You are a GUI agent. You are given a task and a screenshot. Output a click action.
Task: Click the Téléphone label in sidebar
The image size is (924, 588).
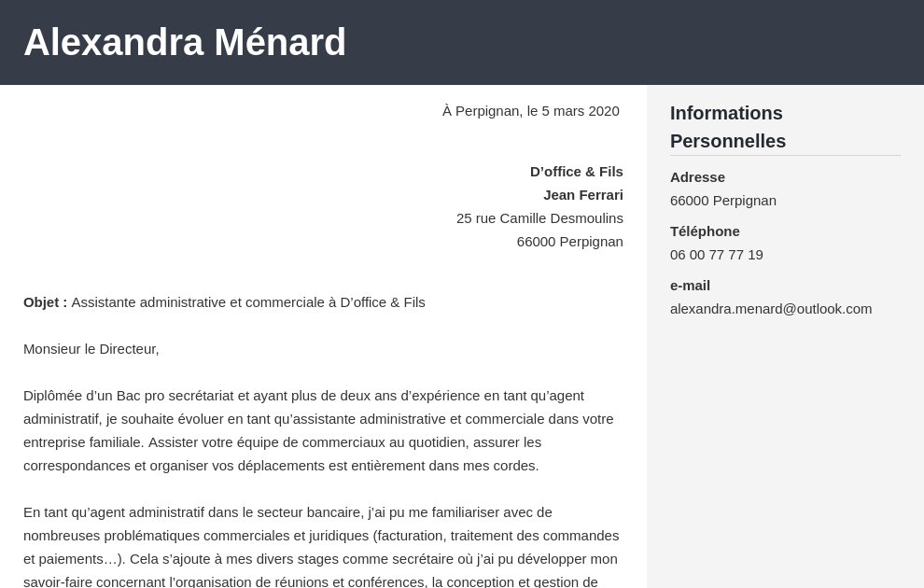point(705,231)
